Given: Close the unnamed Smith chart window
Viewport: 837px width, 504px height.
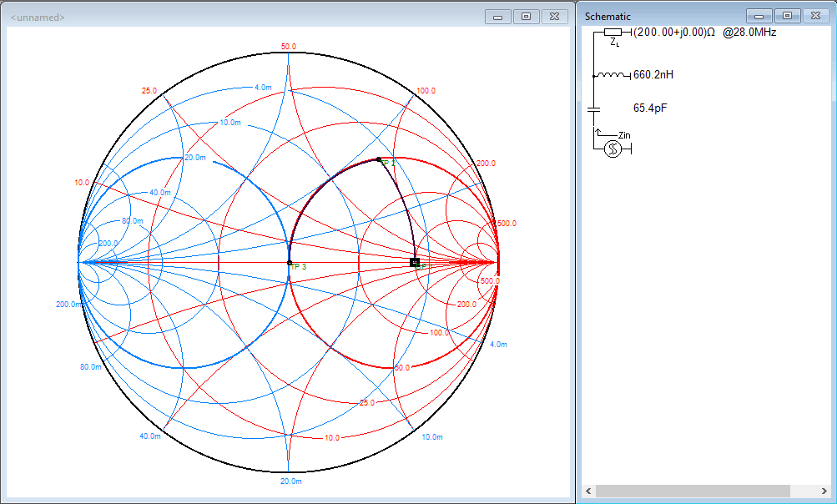Looking at the screenshot, I should (554, 17).
